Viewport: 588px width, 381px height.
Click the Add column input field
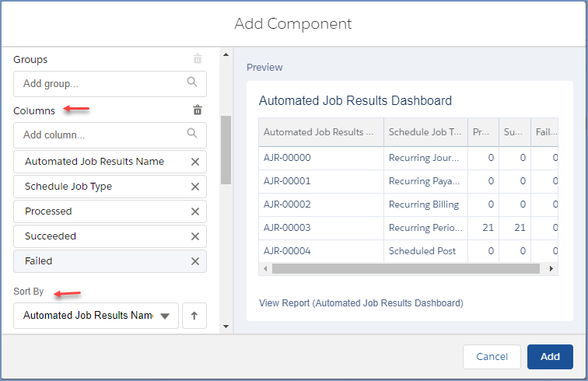[110, 135]
